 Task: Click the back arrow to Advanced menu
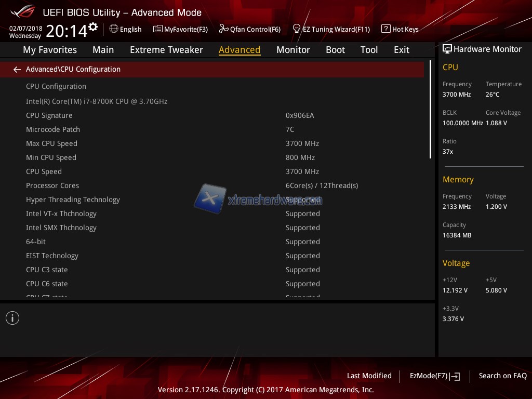pos(17,69)
